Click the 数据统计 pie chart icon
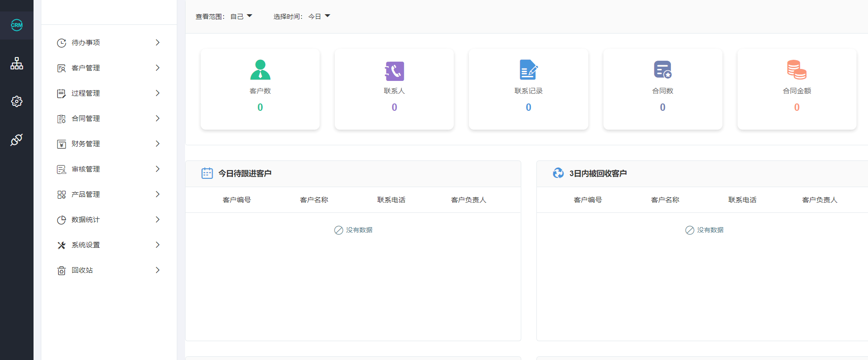This screenshot has width=868, height=360. point(62,220)
